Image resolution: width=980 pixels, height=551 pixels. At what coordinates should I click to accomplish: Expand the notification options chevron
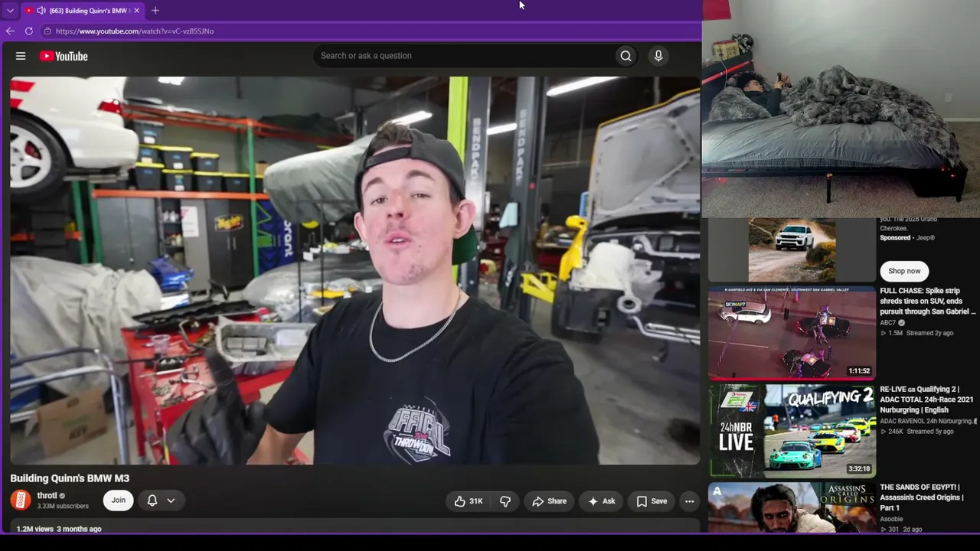(171, 500)
